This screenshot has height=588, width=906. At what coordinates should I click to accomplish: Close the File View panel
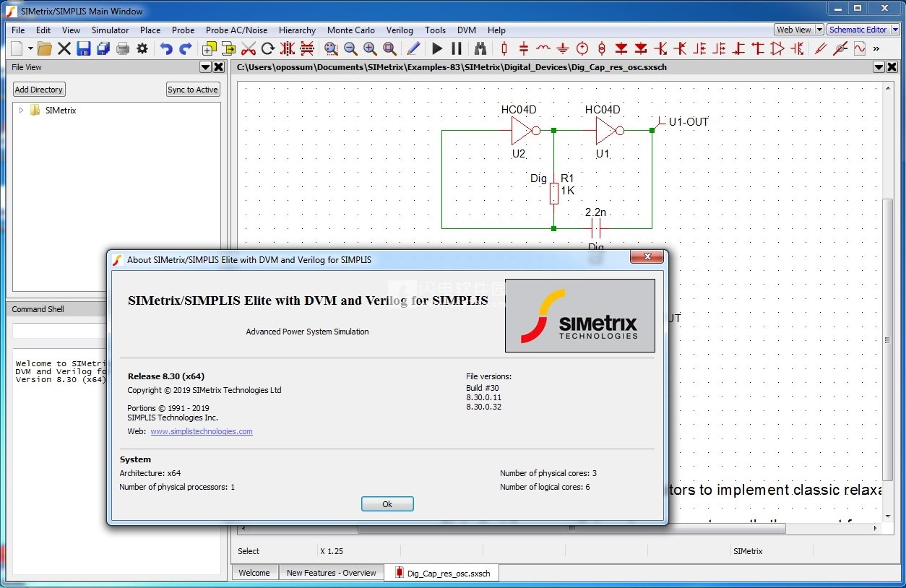tap(219, 67)
